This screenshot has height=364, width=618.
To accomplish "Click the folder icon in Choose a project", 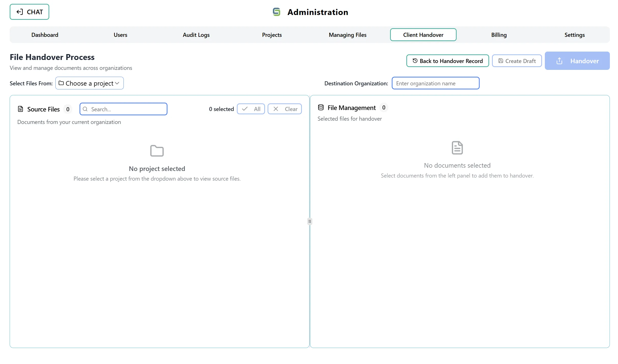I will [61, 83].
